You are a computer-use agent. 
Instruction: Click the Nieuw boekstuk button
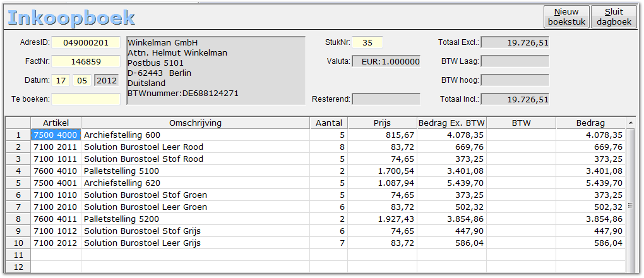tap(566, 16)
